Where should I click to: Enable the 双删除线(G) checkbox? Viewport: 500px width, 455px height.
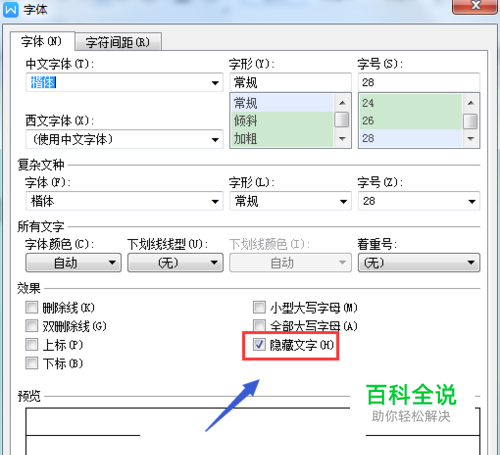point(32,326)
